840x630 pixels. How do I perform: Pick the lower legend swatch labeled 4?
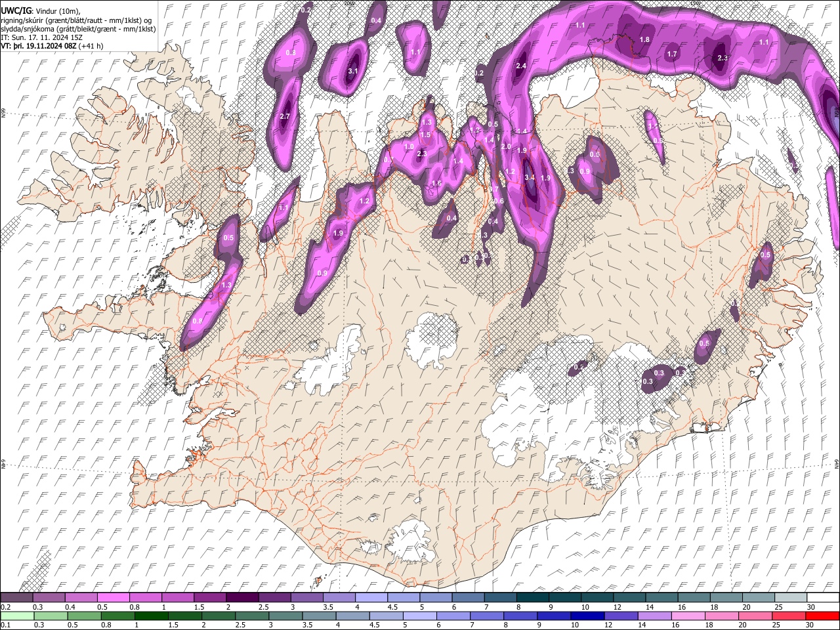[352, 616]
